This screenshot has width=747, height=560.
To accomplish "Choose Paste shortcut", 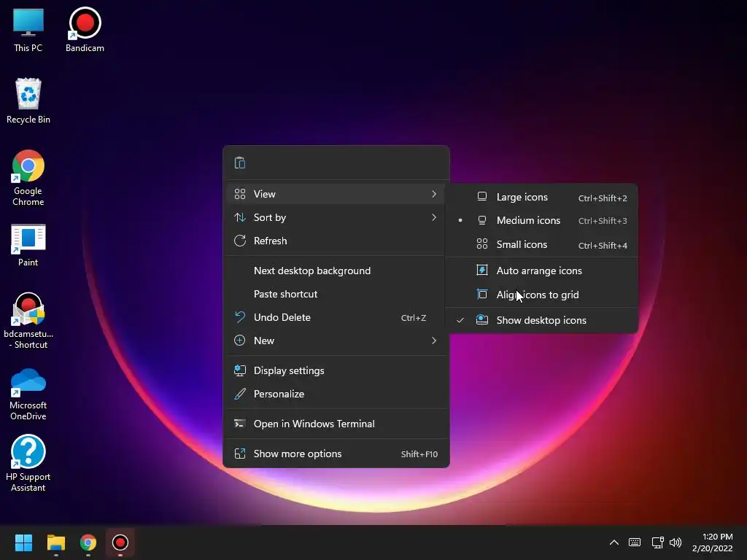I will [336, 294].
